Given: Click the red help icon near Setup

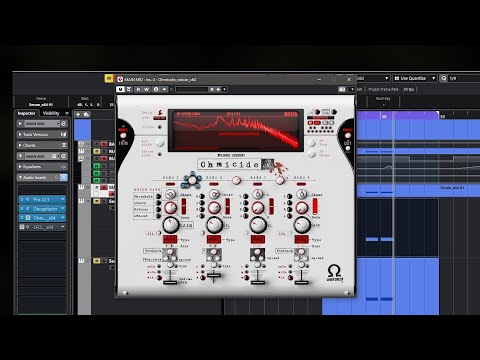Looking at the screenshot, I should pos(160,113).
